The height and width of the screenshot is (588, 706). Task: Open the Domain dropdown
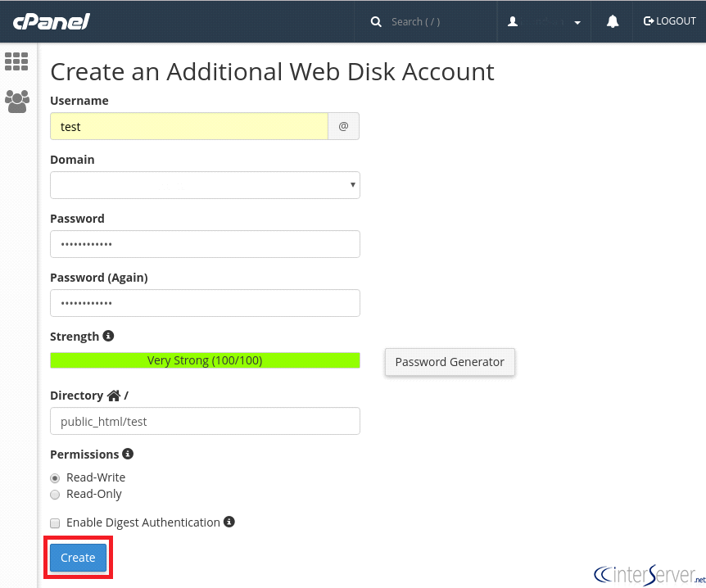205,185
